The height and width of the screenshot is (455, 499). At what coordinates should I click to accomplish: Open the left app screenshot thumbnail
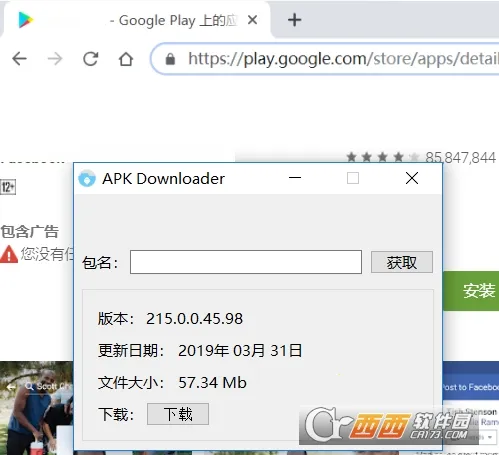[37, 408]
